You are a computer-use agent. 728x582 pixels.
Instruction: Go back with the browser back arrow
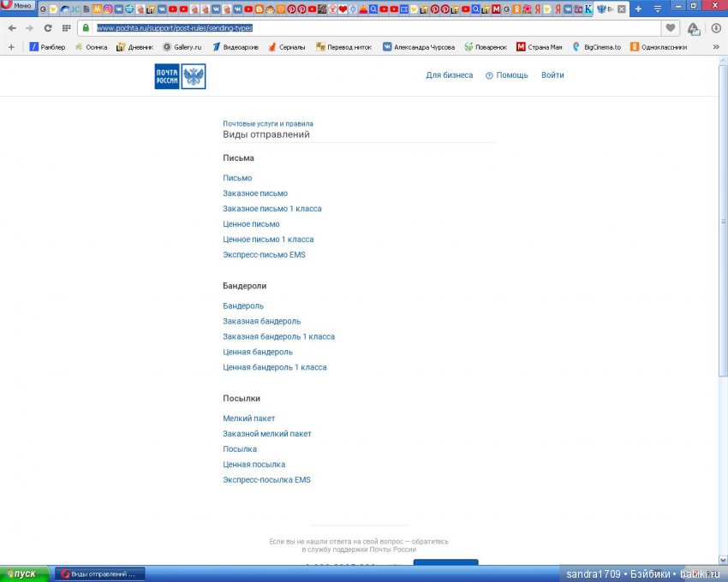[12, 27]
